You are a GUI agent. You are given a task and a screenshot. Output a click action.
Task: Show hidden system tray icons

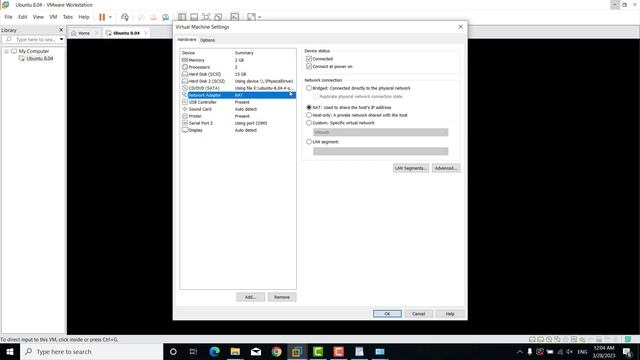point(520,351)
